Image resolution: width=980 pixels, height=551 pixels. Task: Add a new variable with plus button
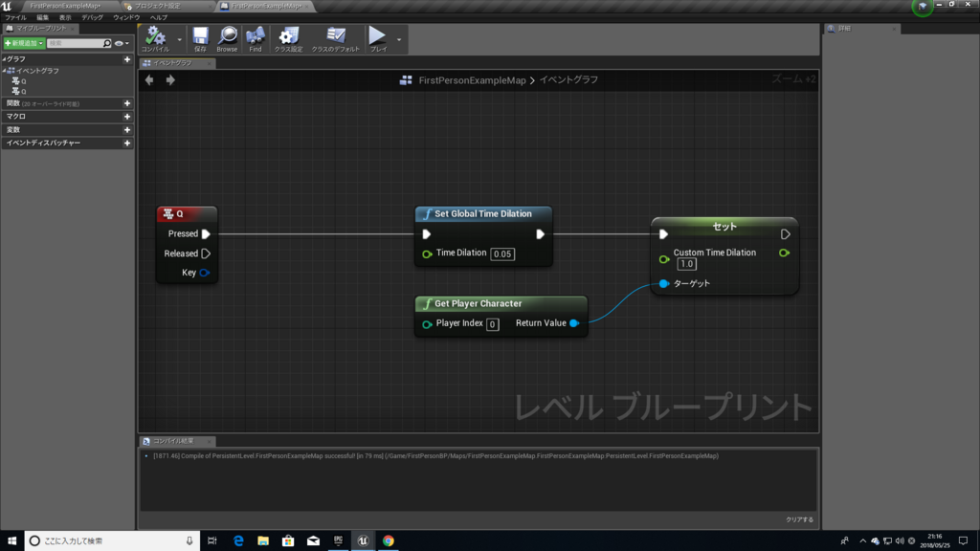coord(127,130)
